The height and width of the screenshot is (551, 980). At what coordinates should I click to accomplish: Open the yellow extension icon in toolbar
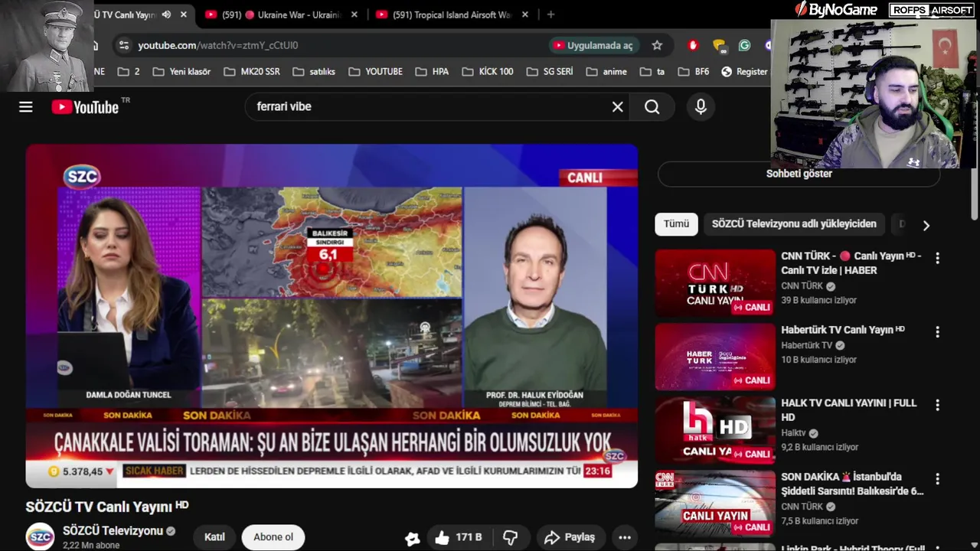point(719,45)
